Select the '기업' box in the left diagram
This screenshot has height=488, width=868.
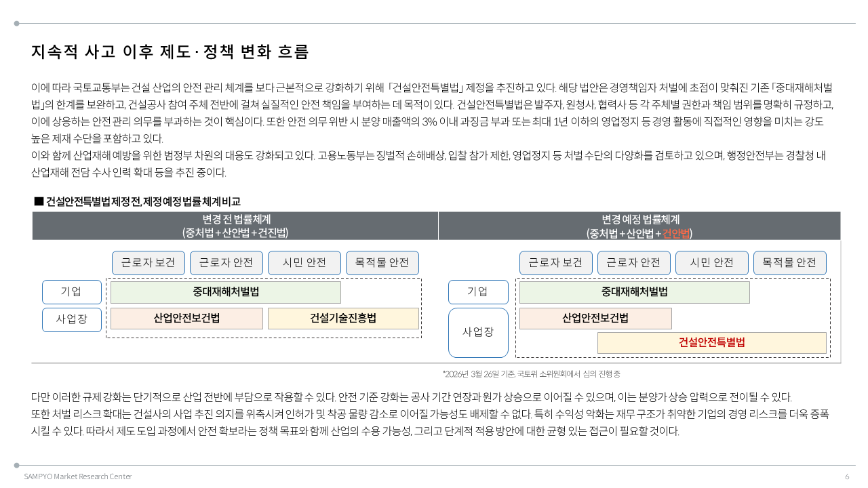[x=71, y=292]
